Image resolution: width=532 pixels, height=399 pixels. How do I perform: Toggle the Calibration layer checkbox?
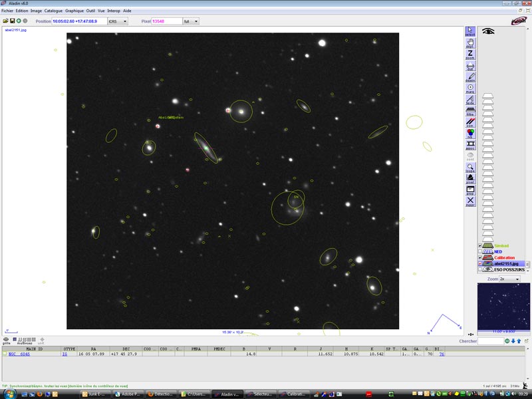point(480,258)
